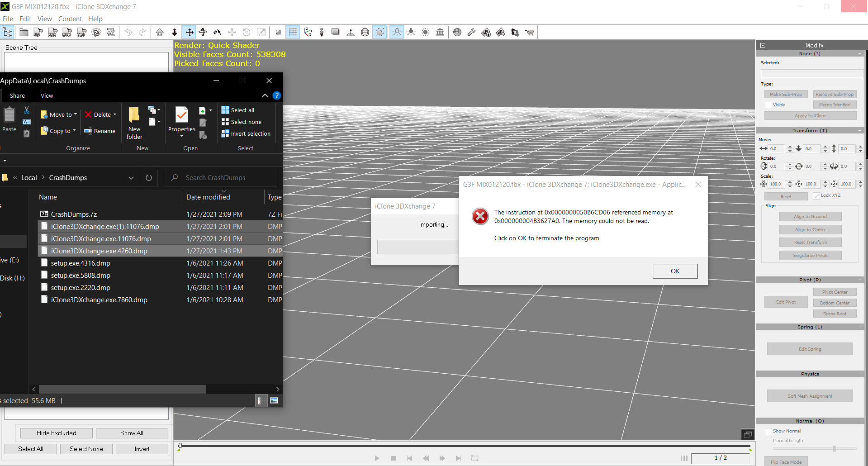This screenshot has width=868, height=466.
Task: Open the Modify panel dropdown arrow
Action: pos(763,45)
